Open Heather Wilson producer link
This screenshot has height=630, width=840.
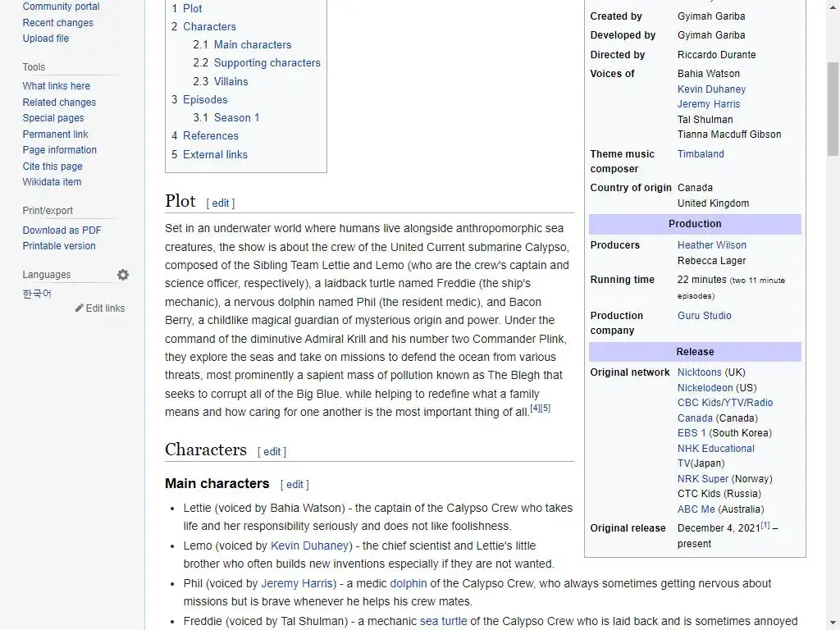(711, 244)
